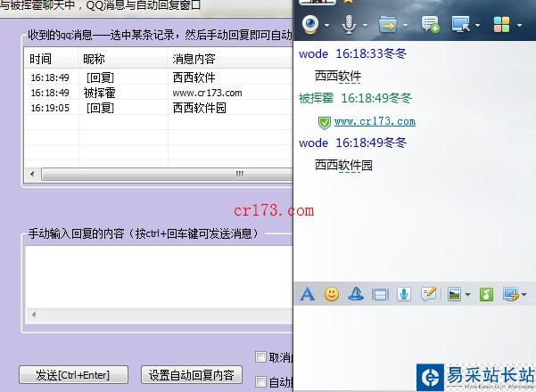
Task: Expand microphone call options arrow
Action: click(x=365, y=25)
